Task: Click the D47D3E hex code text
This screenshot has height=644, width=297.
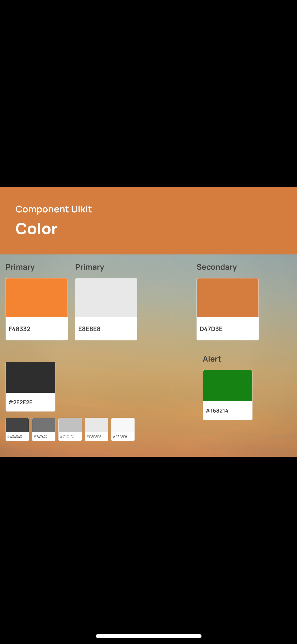Action: click(x=211, y=329)
